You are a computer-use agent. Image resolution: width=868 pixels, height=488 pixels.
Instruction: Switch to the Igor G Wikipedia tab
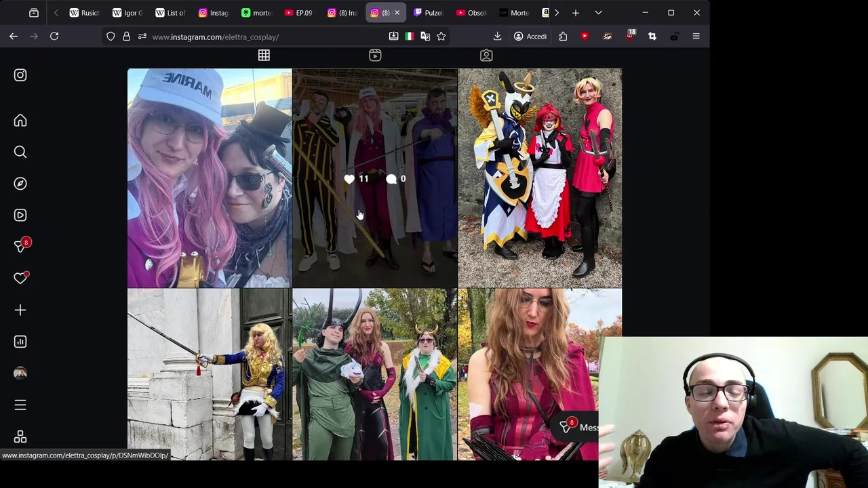pos(128,13)
